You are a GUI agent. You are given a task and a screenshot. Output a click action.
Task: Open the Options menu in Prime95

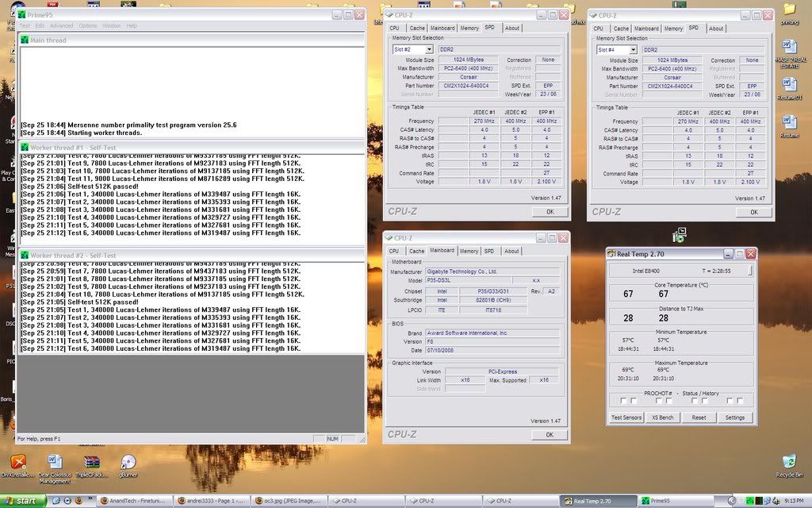pos(87,25)
